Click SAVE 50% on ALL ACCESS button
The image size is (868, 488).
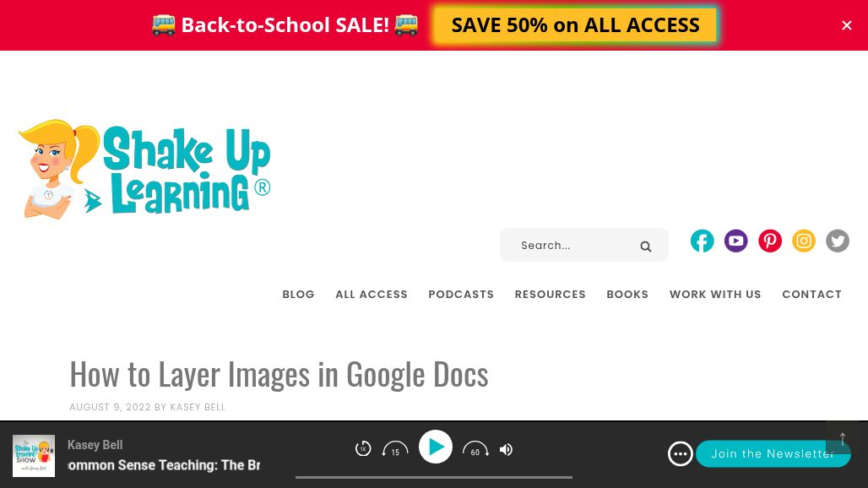point(575,25)
